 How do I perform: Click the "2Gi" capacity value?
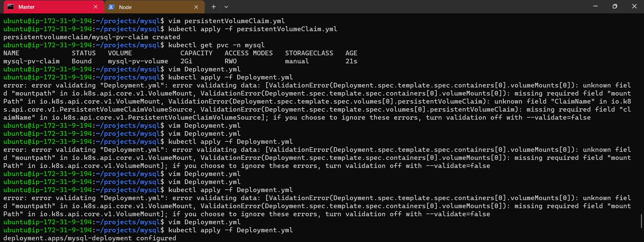(186, 61)
